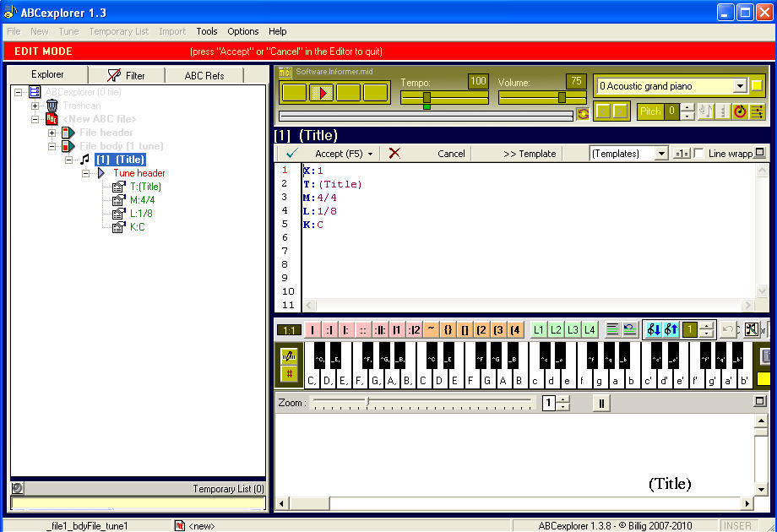Viewport: 777px width, 532px height.
Task: Click the MIDI play button with red triangle
Action: pos(322,93)
